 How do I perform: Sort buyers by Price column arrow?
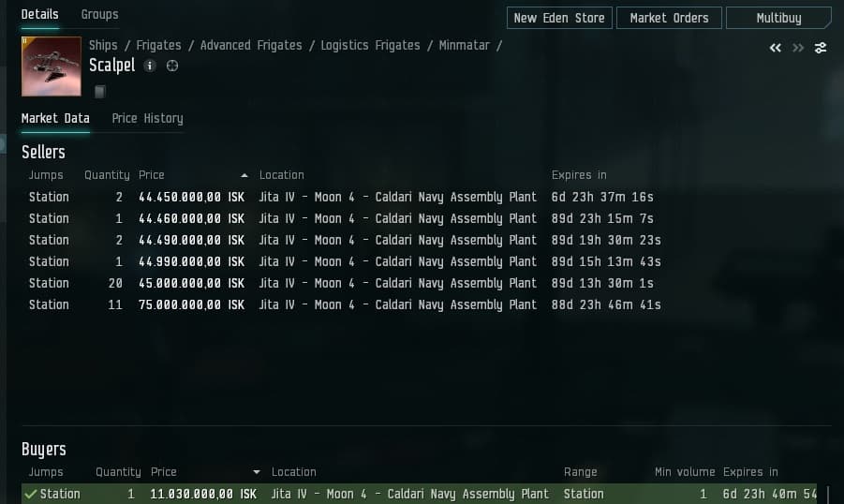coord(257,472)
